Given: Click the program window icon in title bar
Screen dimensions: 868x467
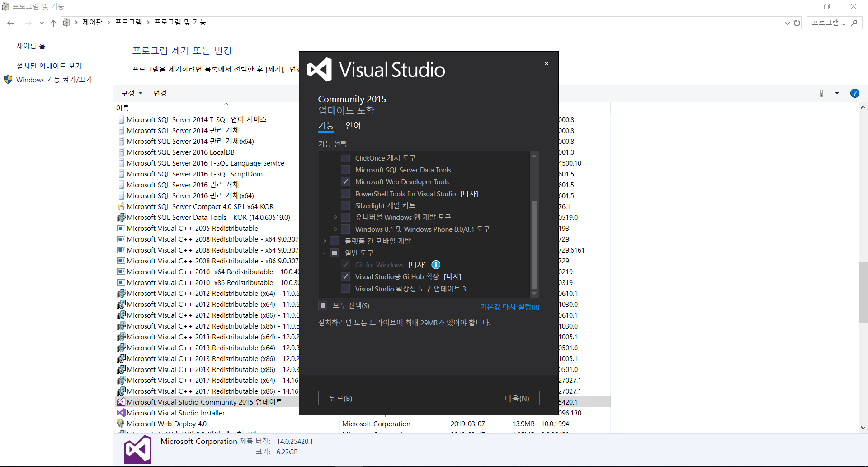Looking at the screenshot, I should [5, 6].
